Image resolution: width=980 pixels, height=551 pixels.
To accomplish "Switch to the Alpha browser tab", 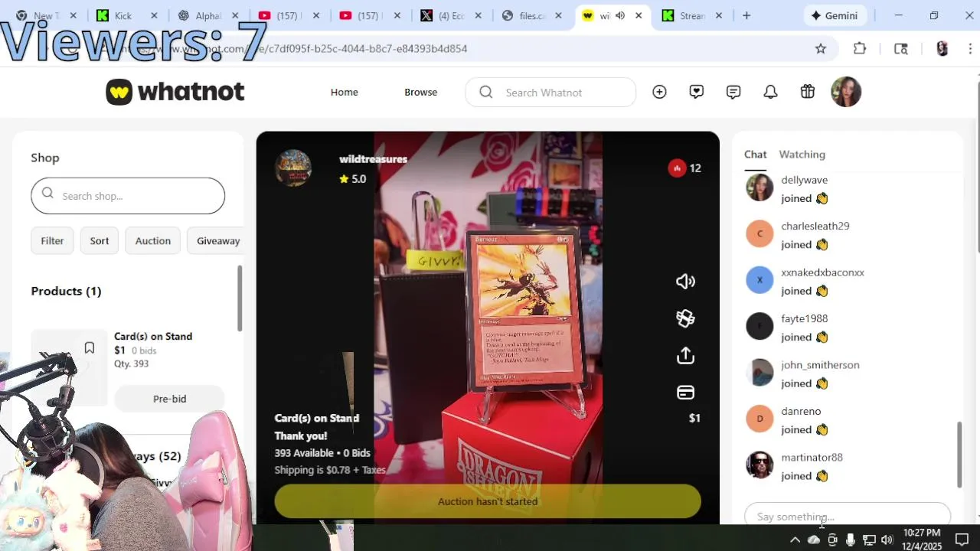I will tap(208, 15).
